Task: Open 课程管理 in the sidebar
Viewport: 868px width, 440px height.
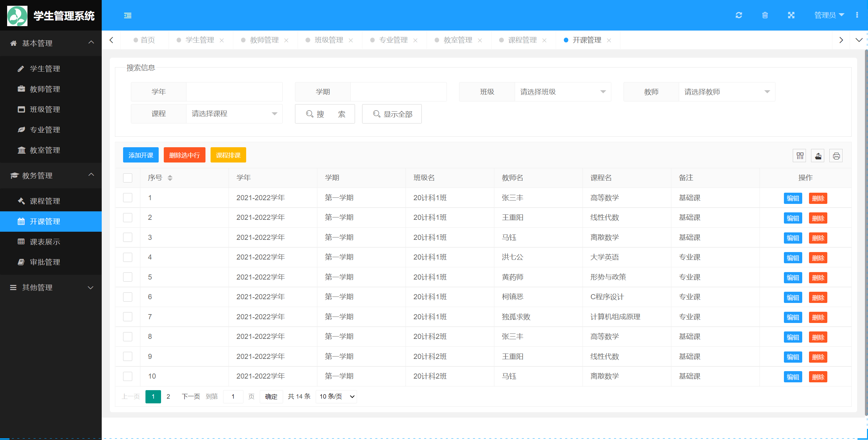Action: pos(51,201)
